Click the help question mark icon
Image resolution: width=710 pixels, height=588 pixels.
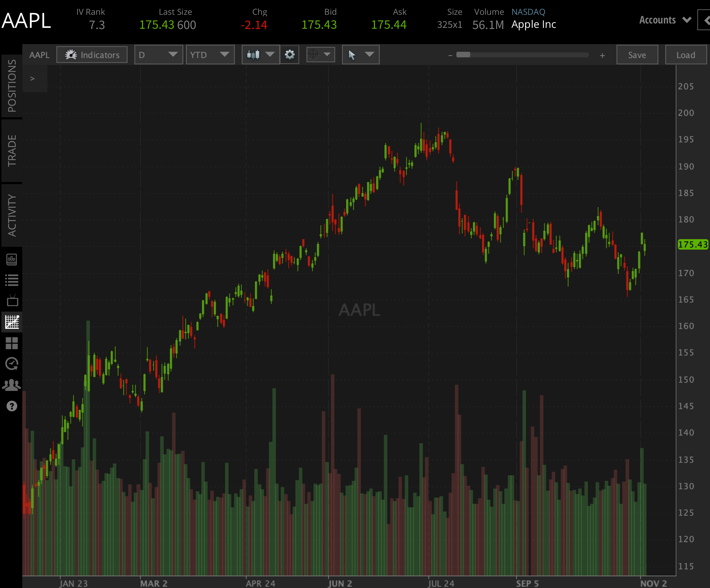(12, 406)
